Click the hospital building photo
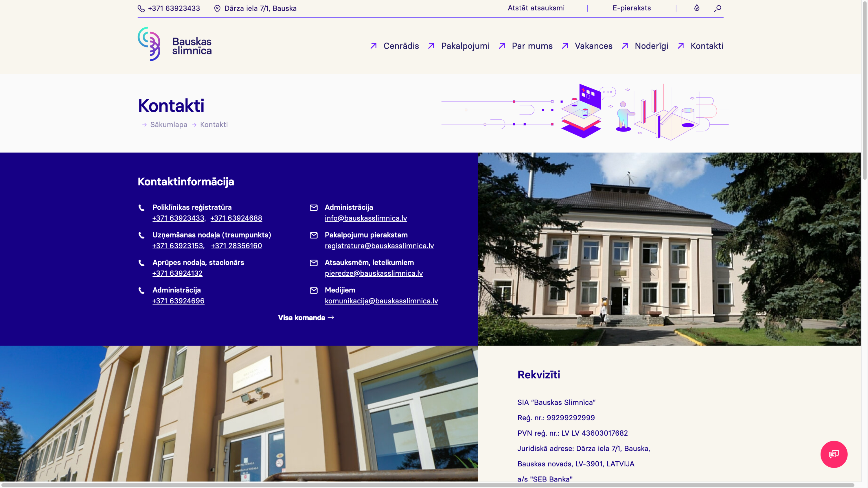Screen dimensions: 868x488 669,249
